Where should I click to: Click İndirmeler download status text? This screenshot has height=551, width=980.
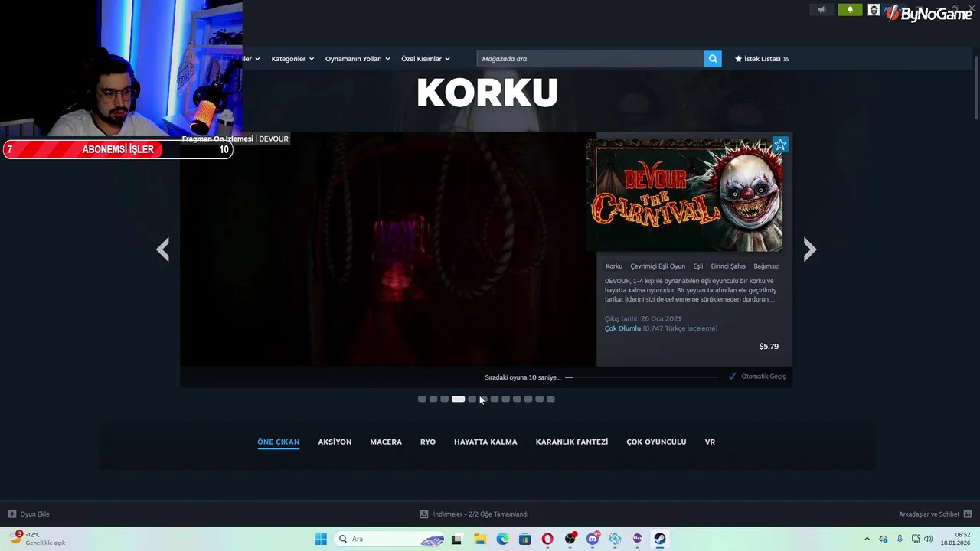click(481, 514)
